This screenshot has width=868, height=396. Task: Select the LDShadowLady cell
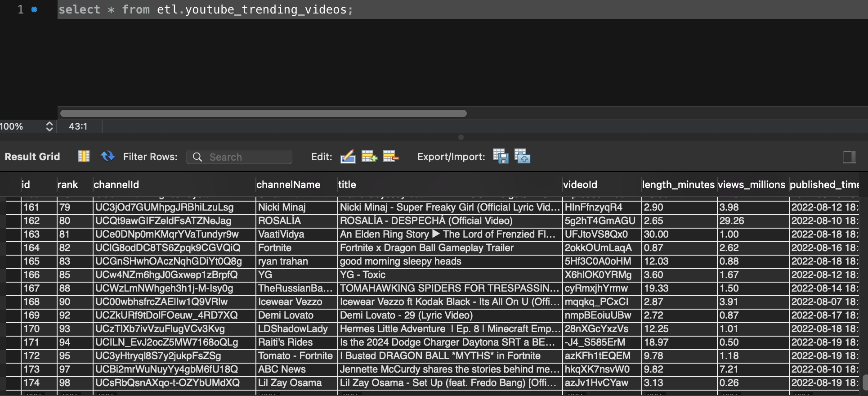coord(296,329)
